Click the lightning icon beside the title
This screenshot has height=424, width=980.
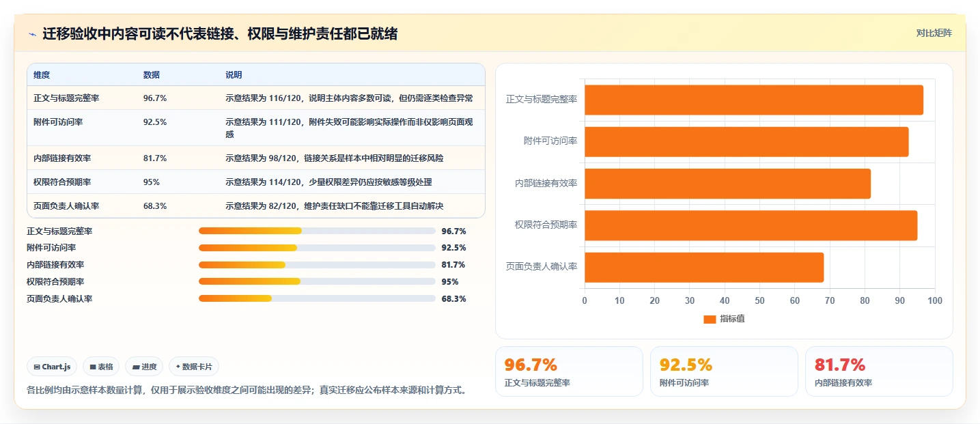point(33,33)
